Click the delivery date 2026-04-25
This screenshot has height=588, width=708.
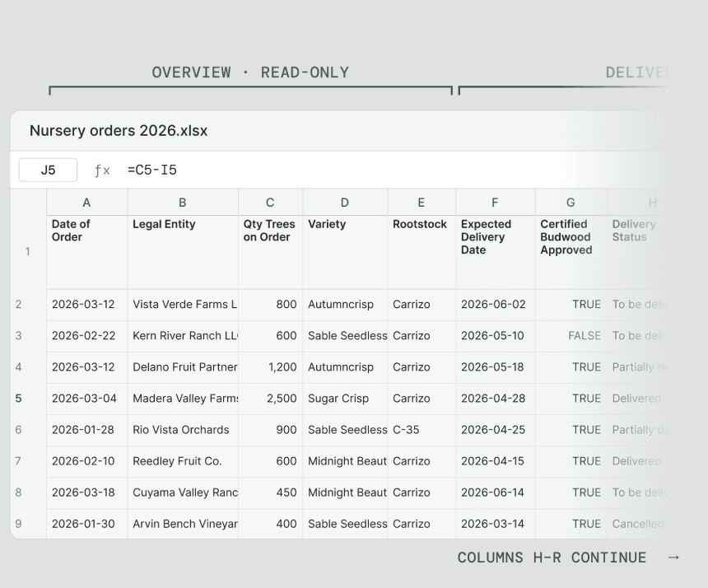496,430
